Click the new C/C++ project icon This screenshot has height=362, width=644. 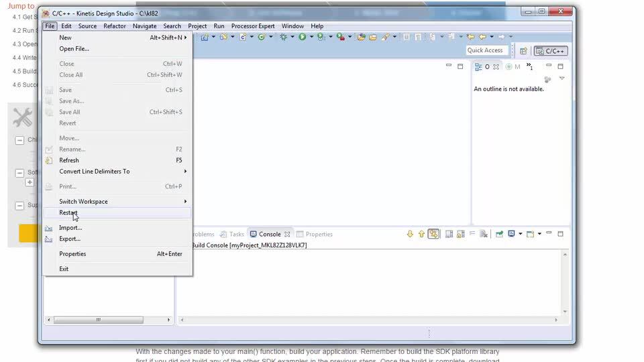click(205, 37)
